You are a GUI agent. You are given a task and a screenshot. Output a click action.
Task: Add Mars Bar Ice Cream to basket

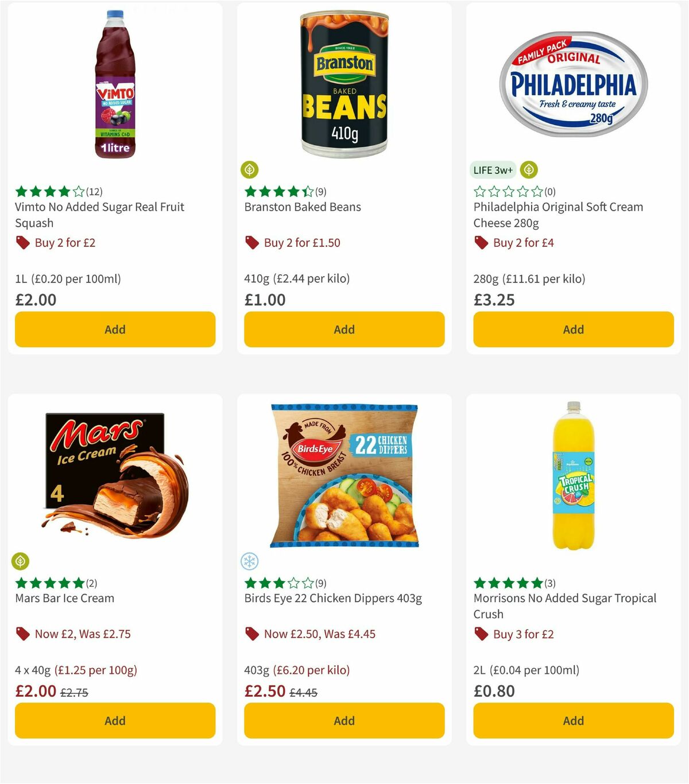[115, 720]
